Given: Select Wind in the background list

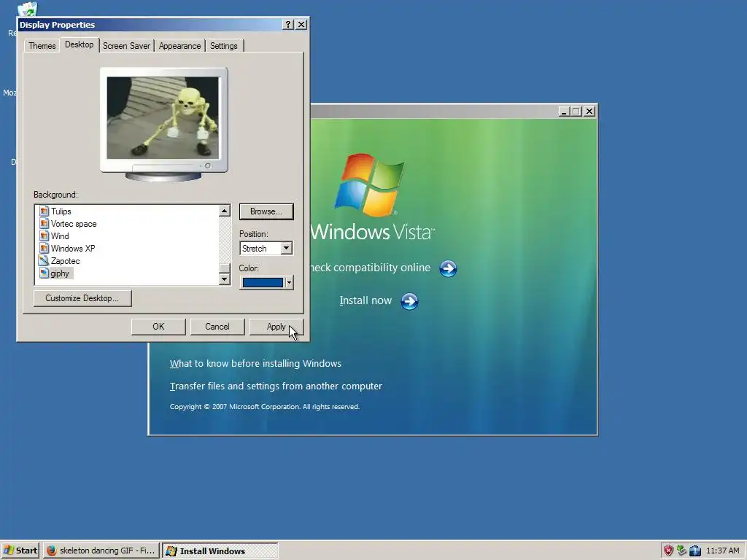Looking at the screenshot, I should pyautogui.click(x=60, y=236).
